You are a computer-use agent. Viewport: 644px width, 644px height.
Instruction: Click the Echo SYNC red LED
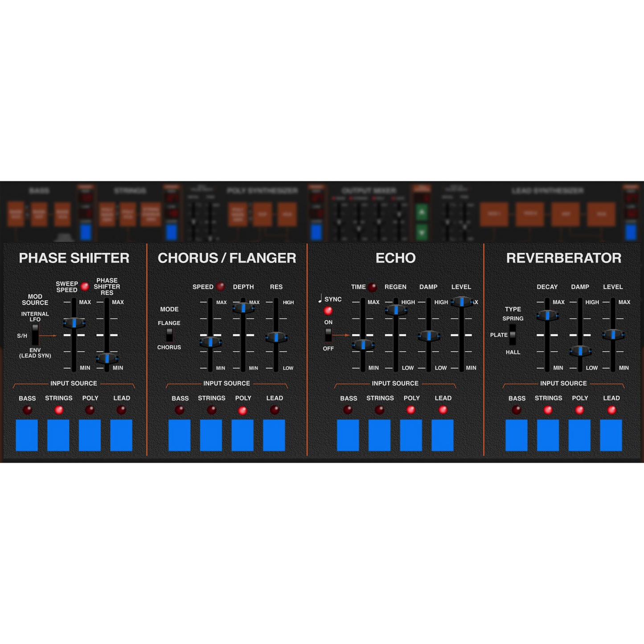coord(328,311)
